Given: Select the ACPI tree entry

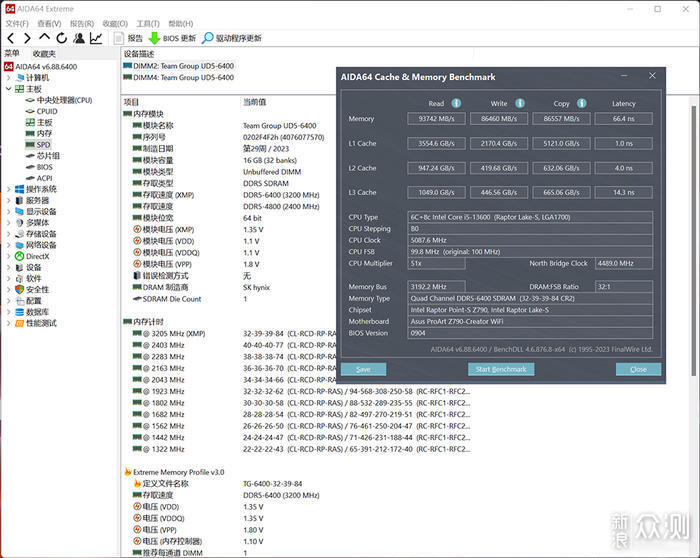Looking at the screenshot, I should [x=39, y=178].
